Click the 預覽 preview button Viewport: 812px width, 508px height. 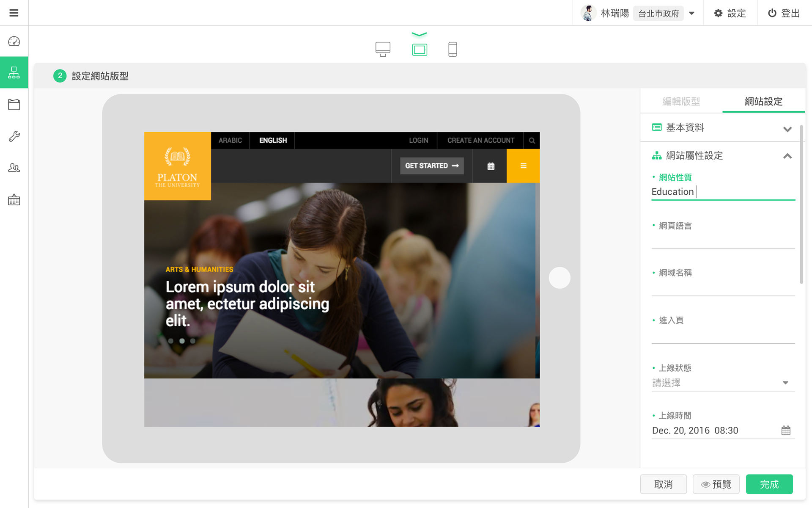tap(716, 484)
